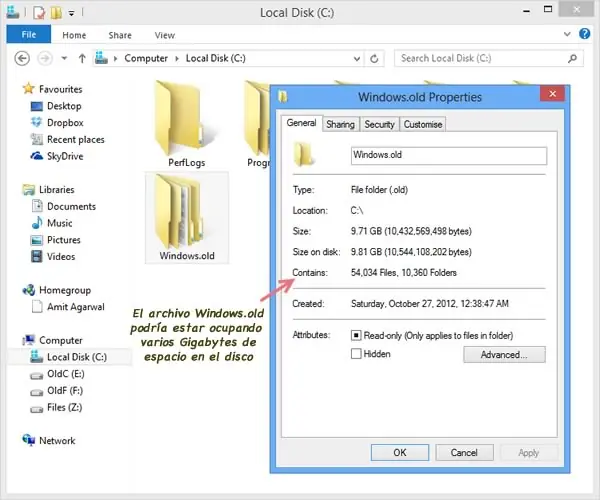Click the Windows.old folder name field
Image resolution: width=600 pixels, height=500 pixels.
(x=448, y=155)
